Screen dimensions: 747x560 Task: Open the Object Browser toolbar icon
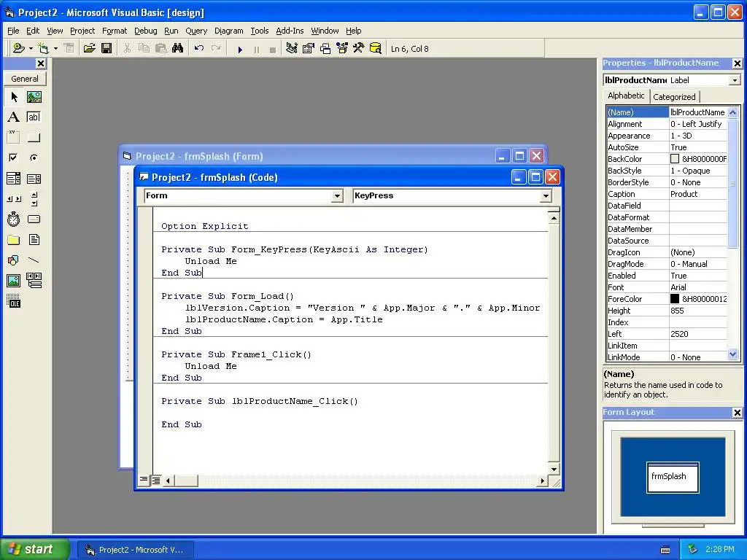pos(342,48)
